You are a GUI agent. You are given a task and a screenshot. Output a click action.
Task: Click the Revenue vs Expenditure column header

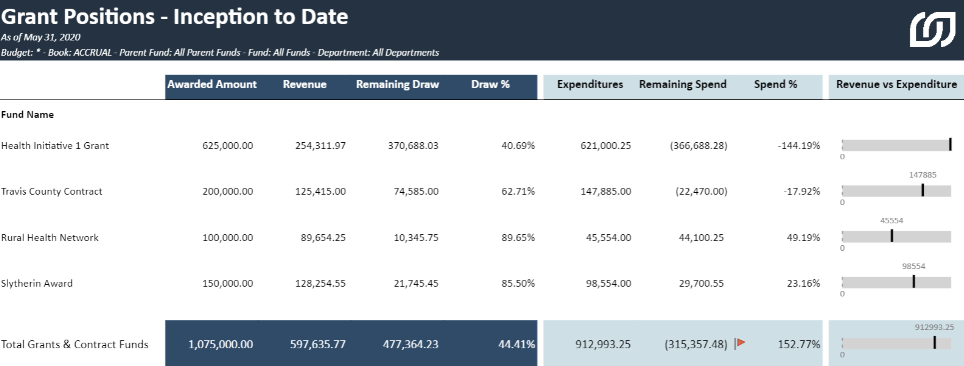[x=897, y=85]
